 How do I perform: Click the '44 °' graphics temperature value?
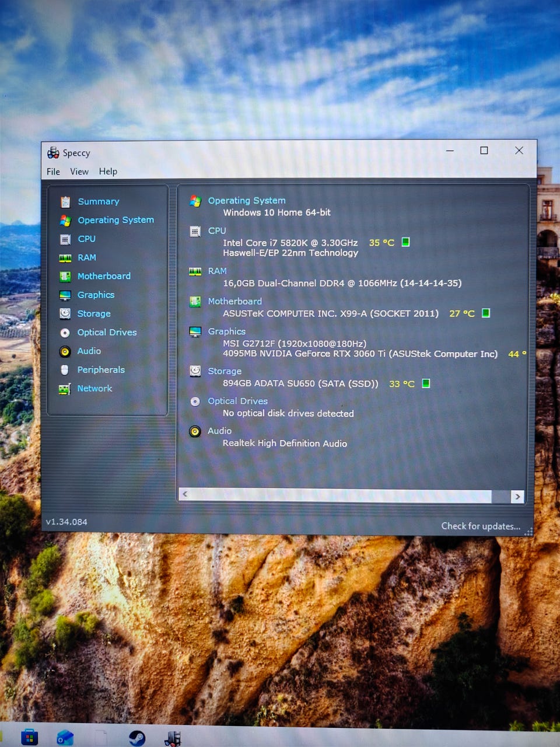tap(517, 354)
